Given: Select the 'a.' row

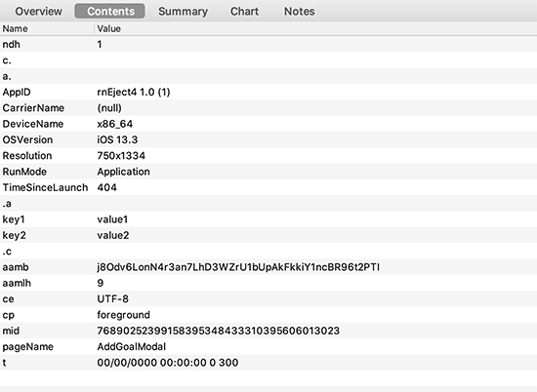Looking at the screenshot, I should [268, 76].
